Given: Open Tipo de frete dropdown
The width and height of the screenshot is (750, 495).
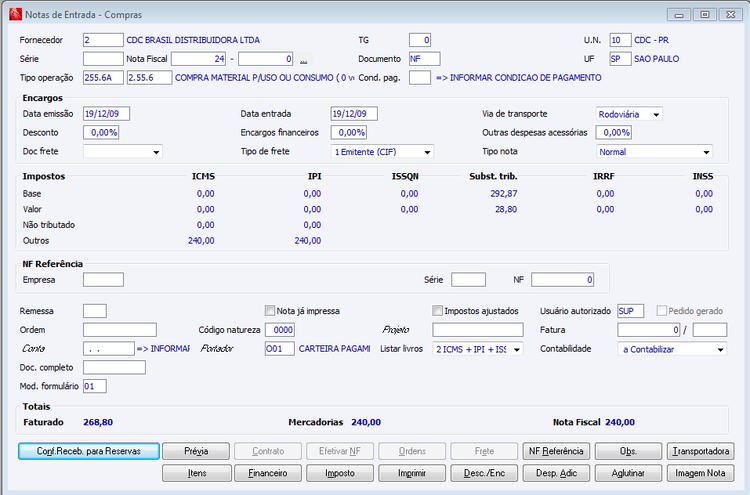Looking at the screenshot, I should coord(427,152).
